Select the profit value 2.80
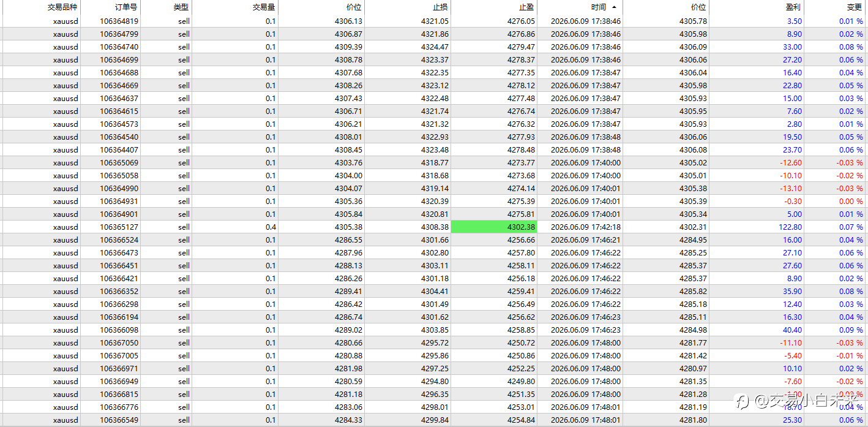 [795, 124]
